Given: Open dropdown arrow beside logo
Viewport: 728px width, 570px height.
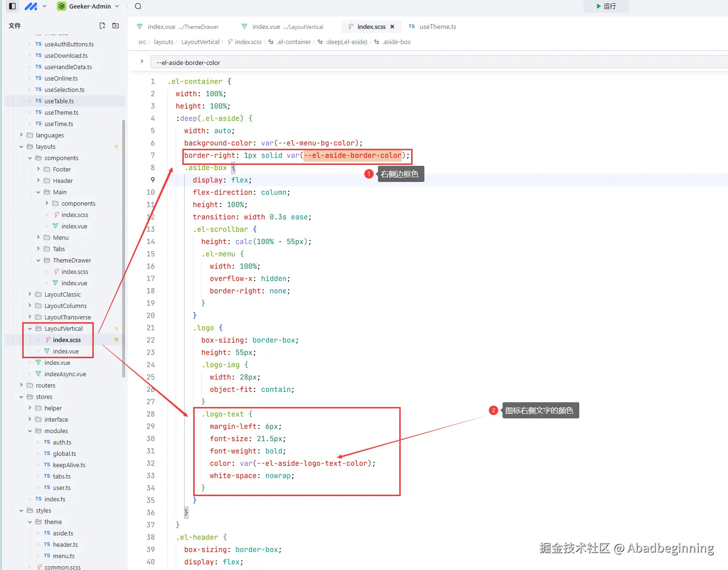Looking at the screenshot, I should [x=45, y=6].
